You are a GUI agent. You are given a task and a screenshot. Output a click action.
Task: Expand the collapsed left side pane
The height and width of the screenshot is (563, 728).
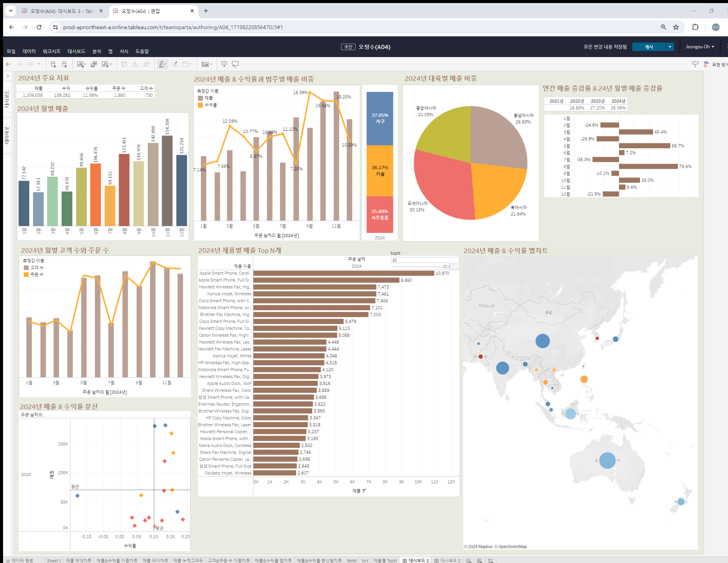(x=8, y=76)
